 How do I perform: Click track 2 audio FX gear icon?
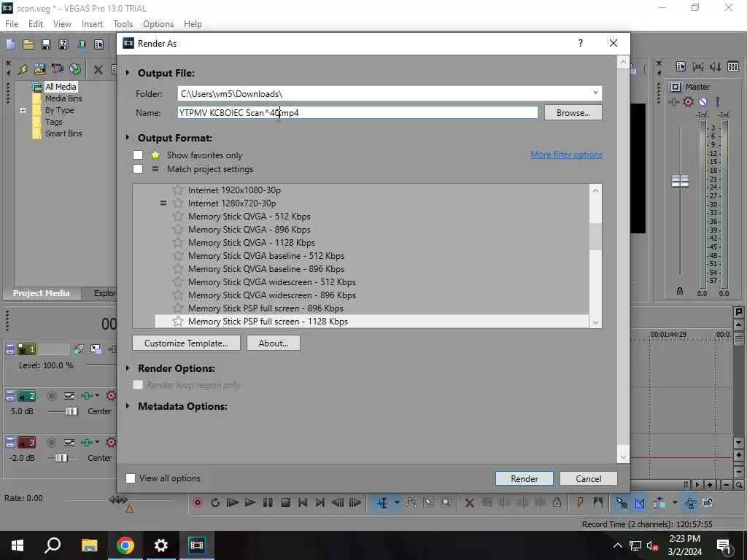[x=111, y=396]
